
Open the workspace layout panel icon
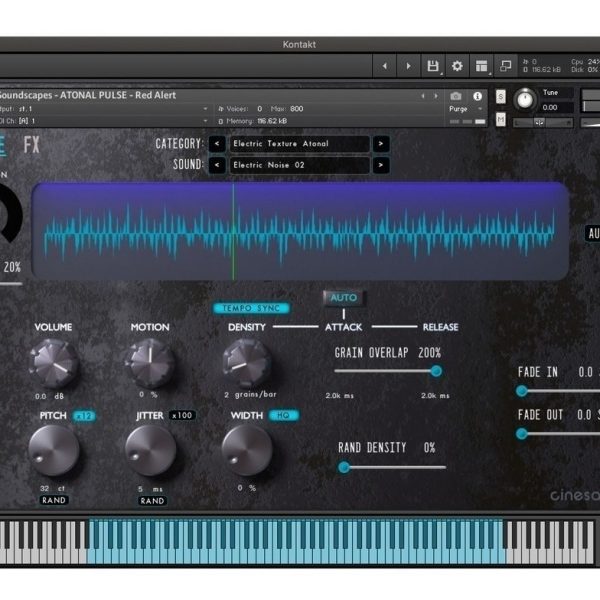(481, 66)
